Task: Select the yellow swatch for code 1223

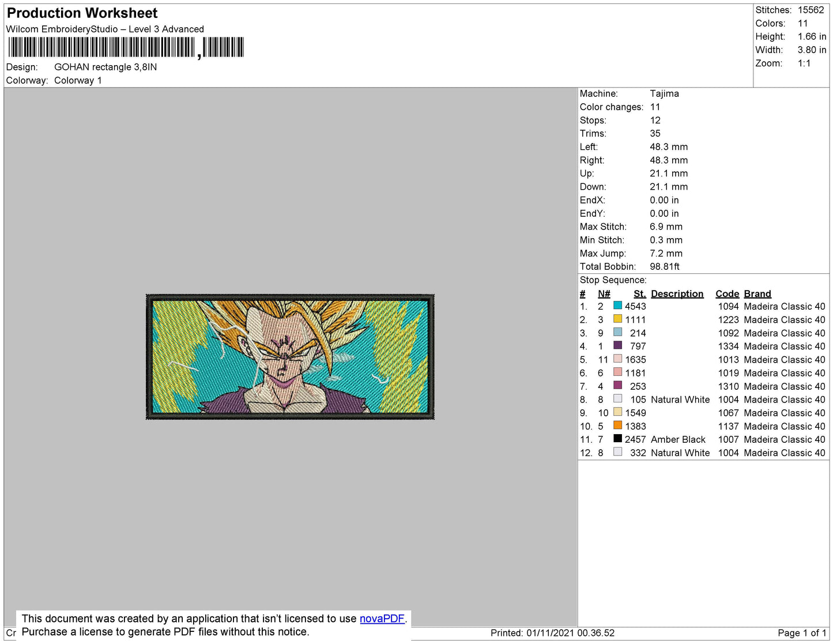Action: pyautogui.click(x=617, y=319)
